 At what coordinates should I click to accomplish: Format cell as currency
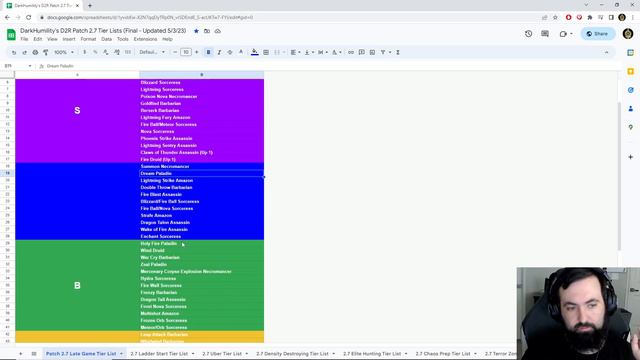pos(84,52)
